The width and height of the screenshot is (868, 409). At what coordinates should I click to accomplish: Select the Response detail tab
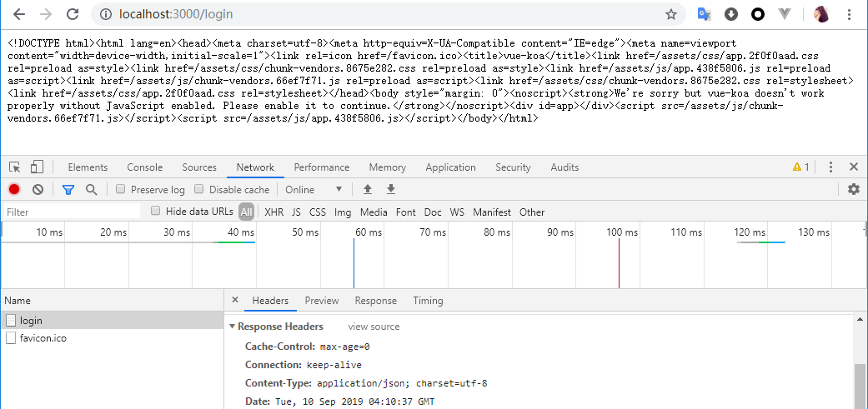(376, 301)
